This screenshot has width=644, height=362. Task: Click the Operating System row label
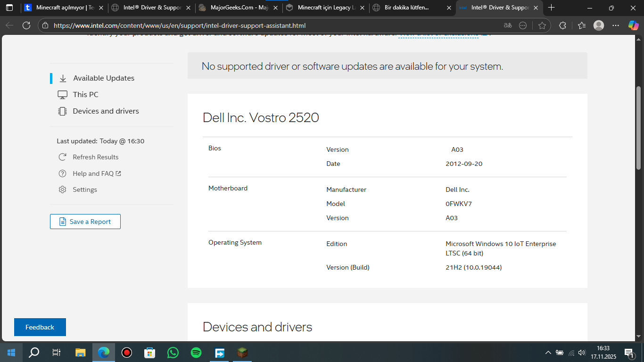[235, 242]
